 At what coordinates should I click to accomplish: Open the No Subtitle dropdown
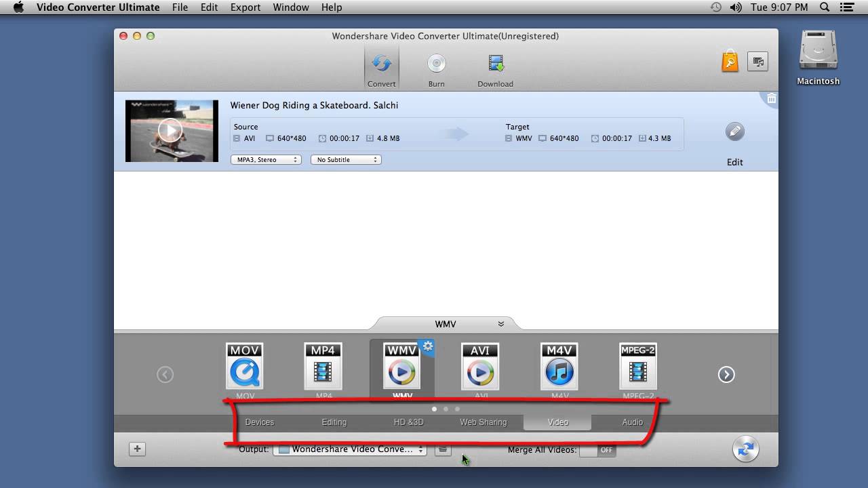tap(346, 160)
